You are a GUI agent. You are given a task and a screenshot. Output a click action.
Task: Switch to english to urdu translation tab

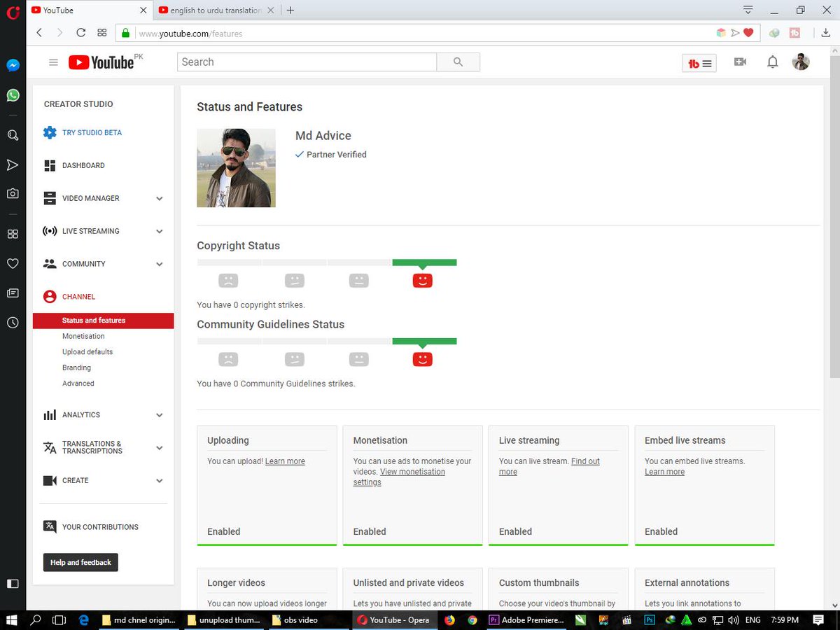[216, 10]
